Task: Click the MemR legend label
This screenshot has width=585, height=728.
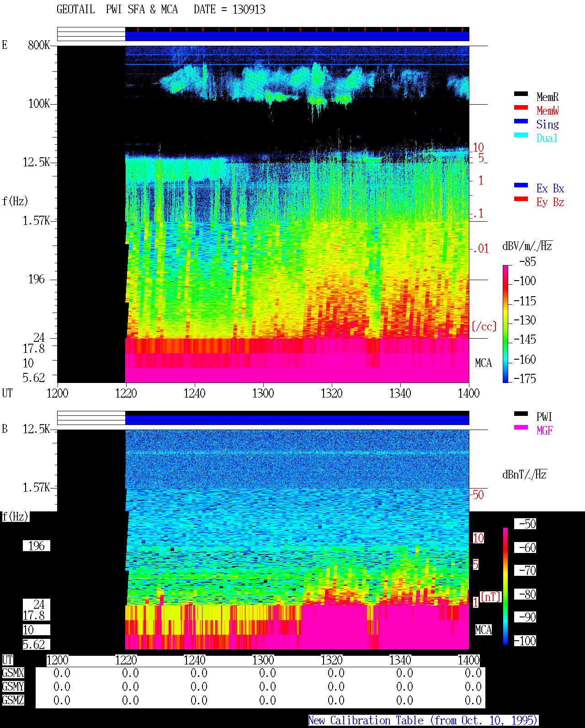Action: (548, 97)
